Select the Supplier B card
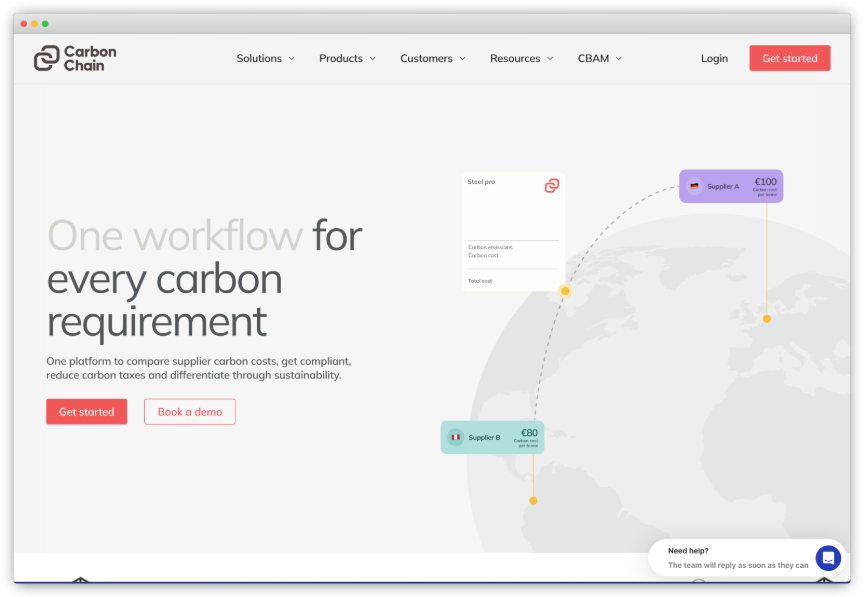This screenshot has height=597, width=864. tap(492, 437)
